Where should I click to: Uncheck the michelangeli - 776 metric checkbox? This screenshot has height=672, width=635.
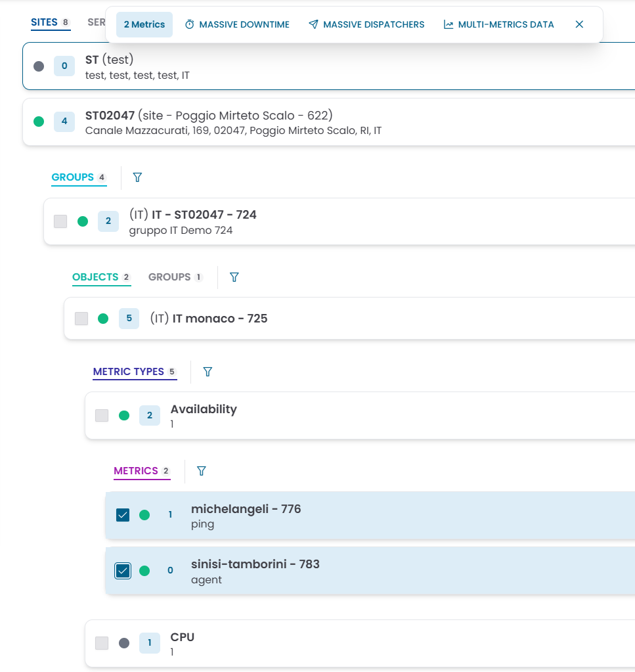click(123, 515)
